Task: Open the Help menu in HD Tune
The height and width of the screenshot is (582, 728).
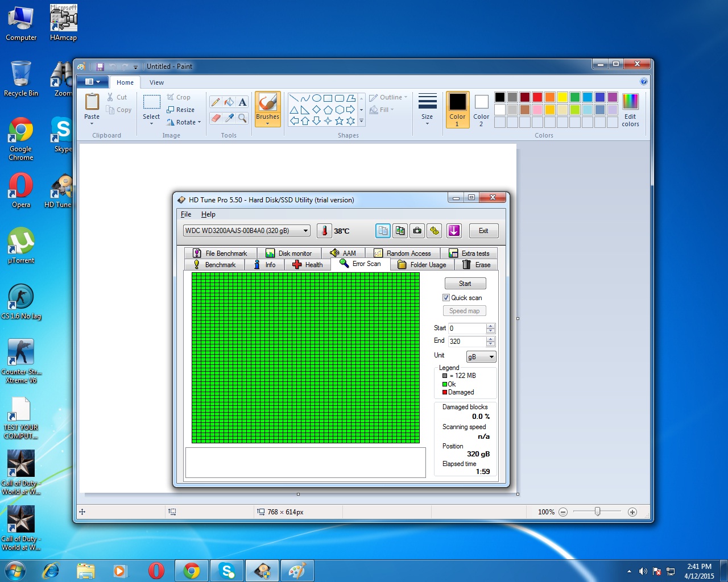Action: [x=208, y=214]
